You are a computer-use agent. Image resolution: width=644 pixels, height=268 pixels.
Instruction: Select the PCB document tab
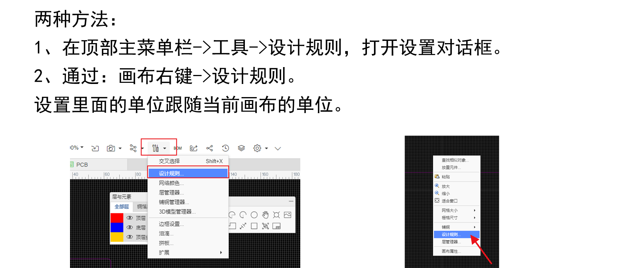click(99, 165)
